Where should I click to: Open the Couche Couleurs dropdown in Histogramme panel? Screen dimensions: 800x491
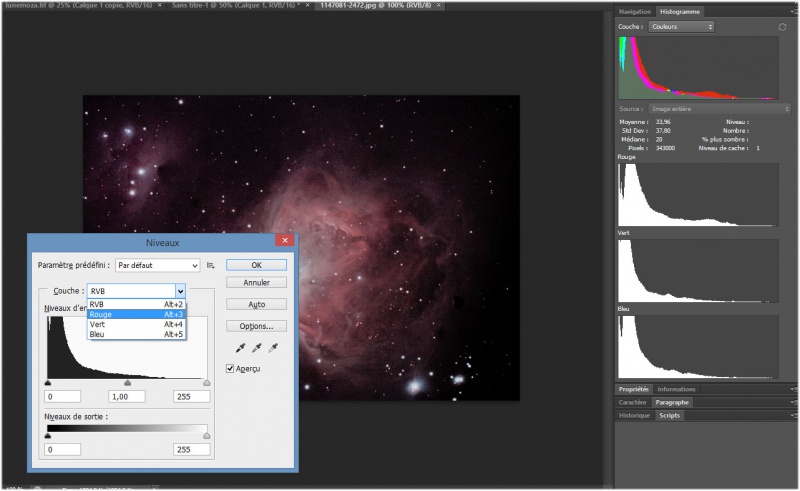tap(681, 27)
